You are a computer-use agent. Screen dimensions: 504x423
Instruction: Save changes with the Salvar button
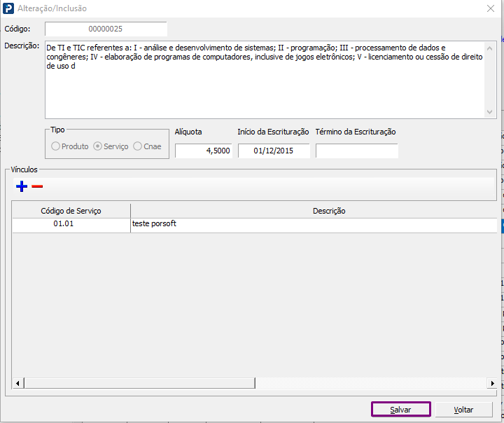click(x=401, y=410)
